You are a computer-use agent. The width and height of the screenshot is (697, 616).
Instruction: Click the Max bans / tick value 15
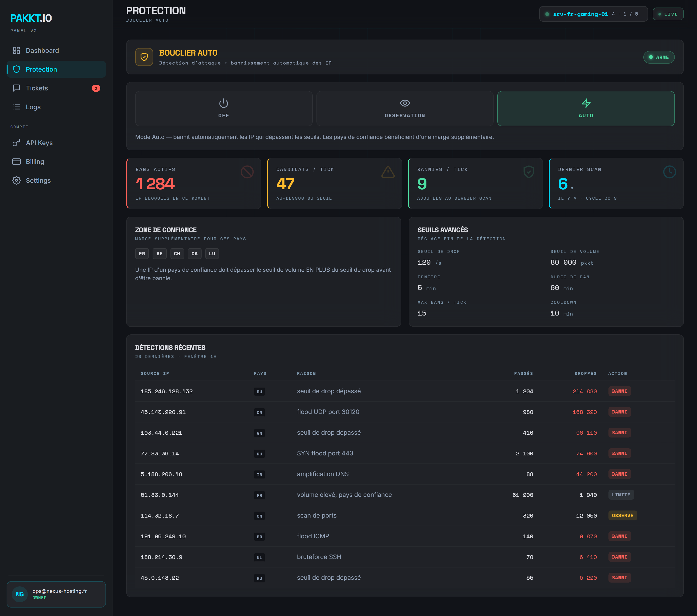(x=422, y=313)
